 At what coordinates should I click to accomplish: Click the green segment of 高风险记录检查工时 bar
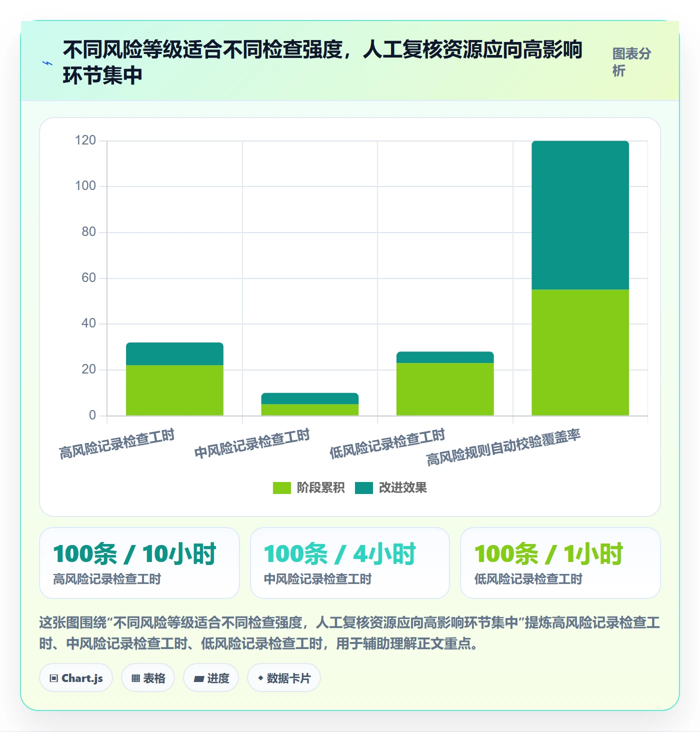tap(174, 390)
